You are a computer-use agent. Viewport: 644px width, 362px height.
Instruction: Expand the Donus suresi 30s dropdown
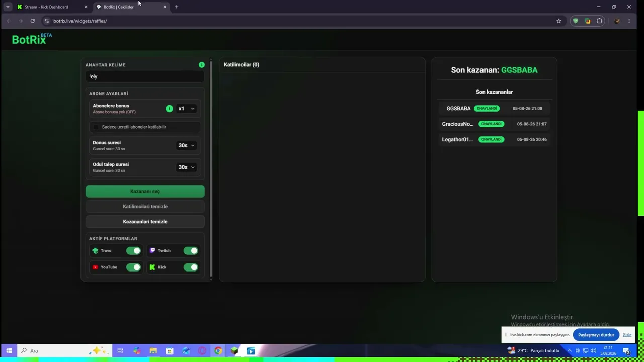click(x=186, y=145)
